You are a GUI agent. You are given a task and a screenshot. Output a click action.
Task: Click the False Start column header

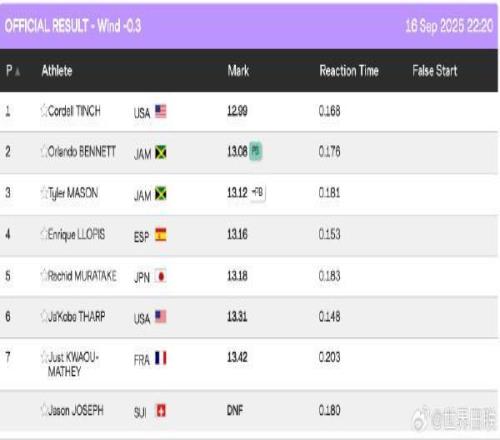(x=434, y=71)
